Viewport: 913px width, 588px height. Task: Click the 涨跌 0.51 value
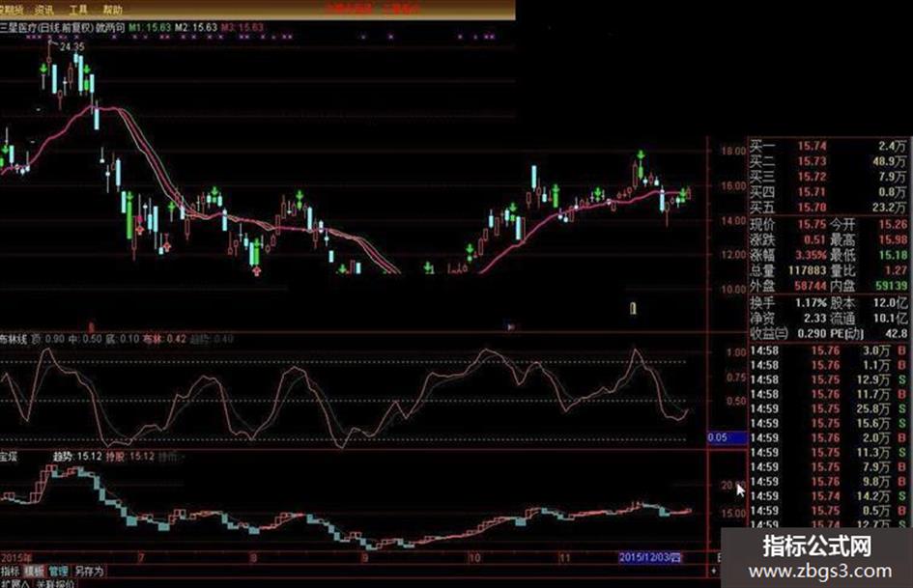814,239
